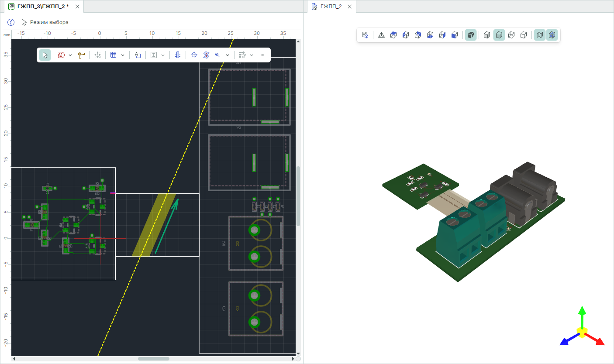Select the isometric triangle view icon
This screenshot has width=614, height=364.
point(381,35)
